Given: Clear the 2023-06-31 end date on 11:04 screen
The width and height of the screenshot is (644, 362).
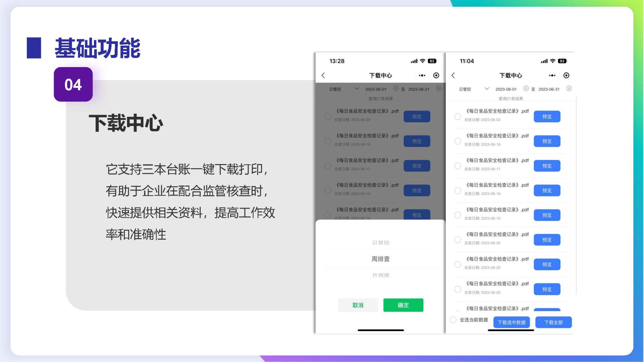Looking at the screenshot, I should [569, 89].
